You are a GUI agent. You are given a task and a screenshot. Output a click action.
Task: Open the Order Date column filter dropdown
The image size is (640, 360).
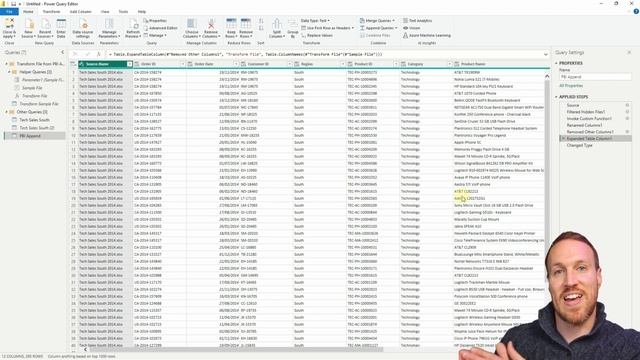(x=236, y=64)
